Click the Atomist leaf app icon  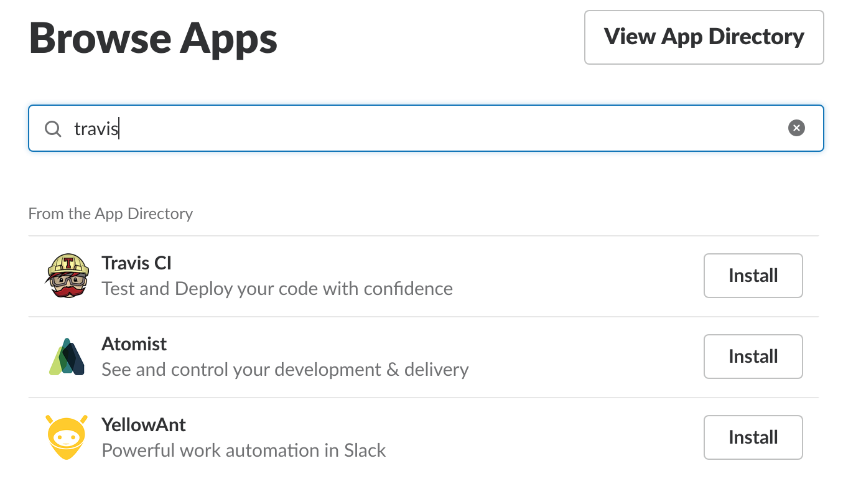point(66,356)
